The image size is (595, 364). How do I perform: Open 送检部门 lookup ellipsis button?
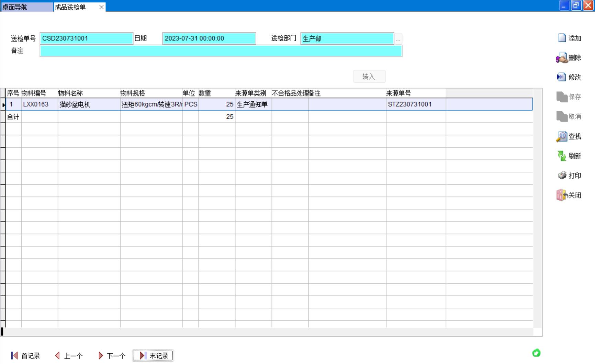click(x=398, y=39)
